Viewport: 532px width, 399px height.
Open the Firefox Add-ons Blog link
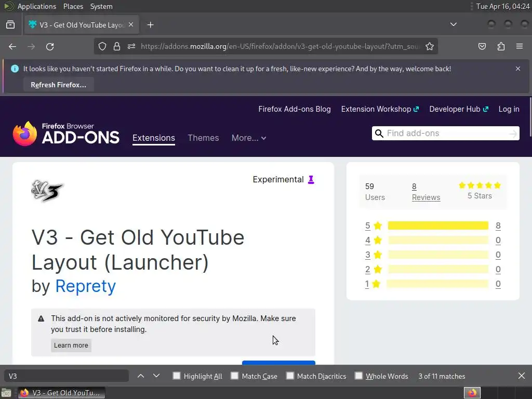[295, 109]
